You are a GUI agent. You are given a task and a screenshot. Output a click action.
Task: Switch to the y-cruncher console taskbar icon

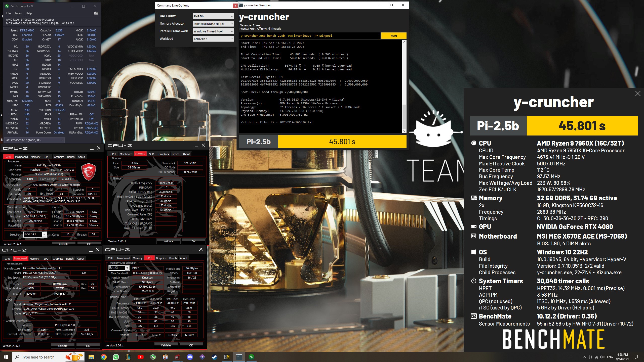[x=239, y=357]
